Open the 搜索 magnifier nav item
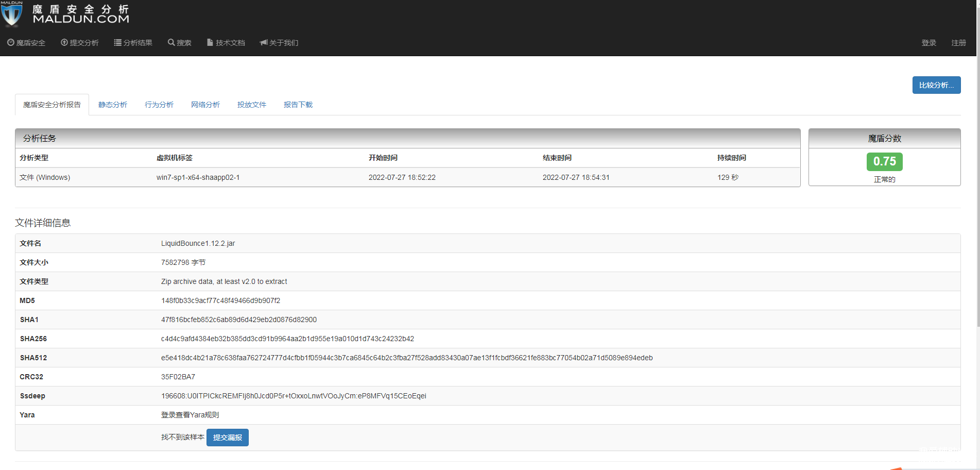980x470 pixels. pos(180,43)
